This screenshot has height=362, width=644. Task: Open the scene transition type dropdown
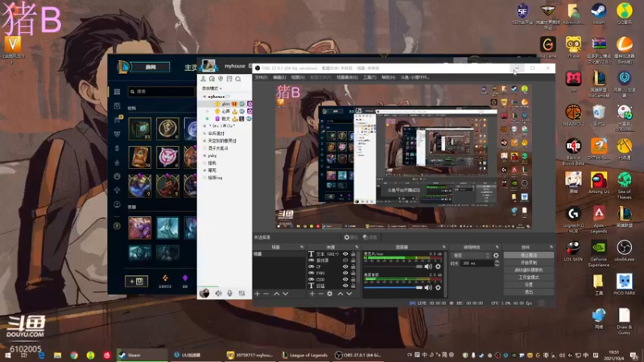(x=471, y=255)
